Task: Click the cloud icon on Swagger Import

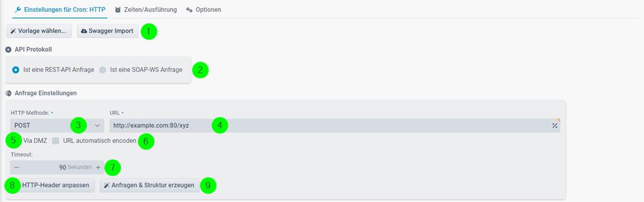Action: point(84,31)
